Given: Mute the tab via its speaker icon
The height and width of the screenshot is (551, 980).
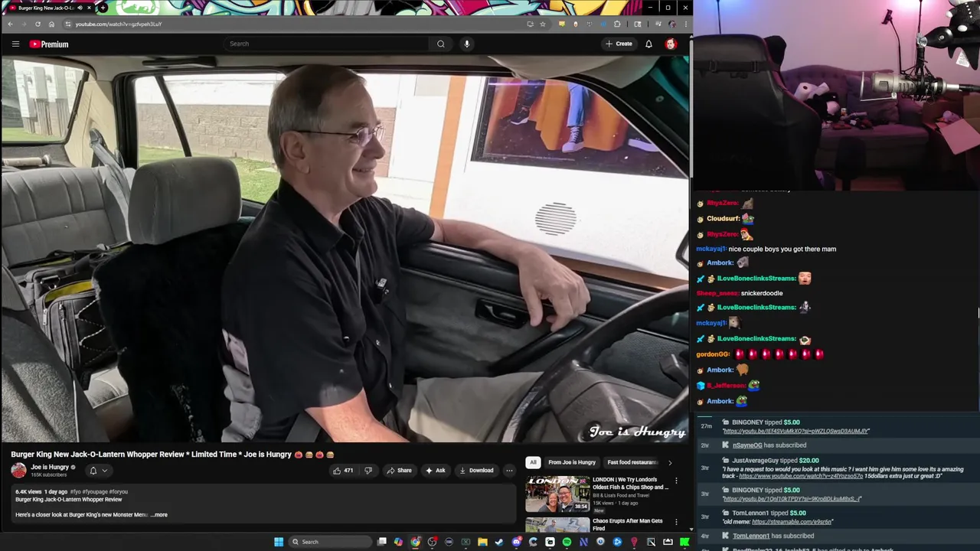Looking at the screenshot, I should coord(80,8).
